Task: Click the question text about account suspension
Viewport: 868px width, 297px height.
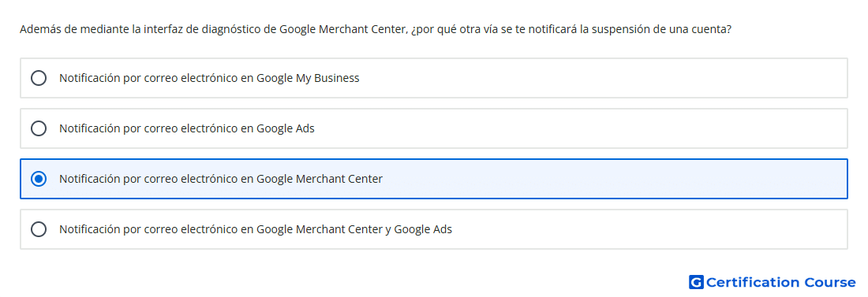Action: [x=376, y=29]
